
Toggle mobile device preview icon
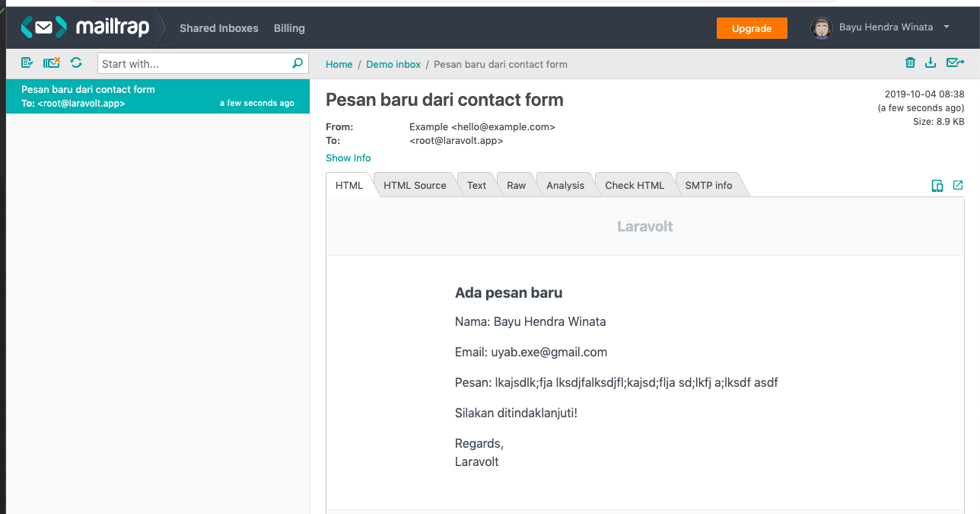coord(937,186)
